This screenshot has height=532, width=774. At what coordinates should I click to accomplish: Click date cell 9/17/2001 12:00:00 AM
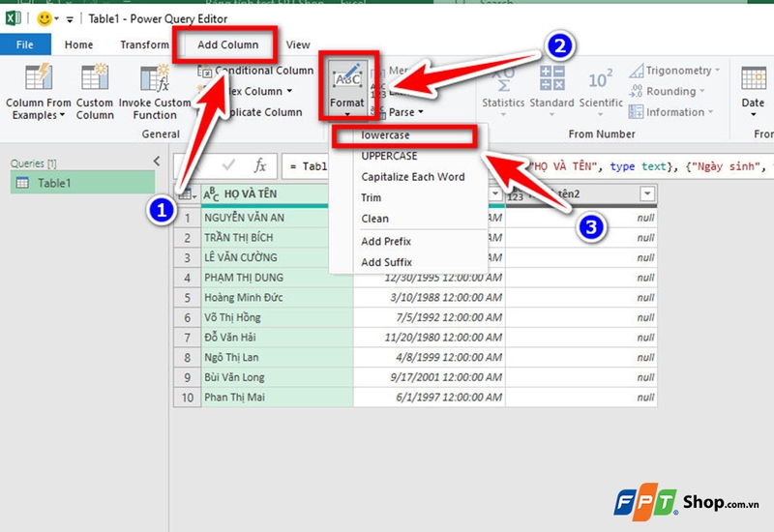click(x=430, y=377)
